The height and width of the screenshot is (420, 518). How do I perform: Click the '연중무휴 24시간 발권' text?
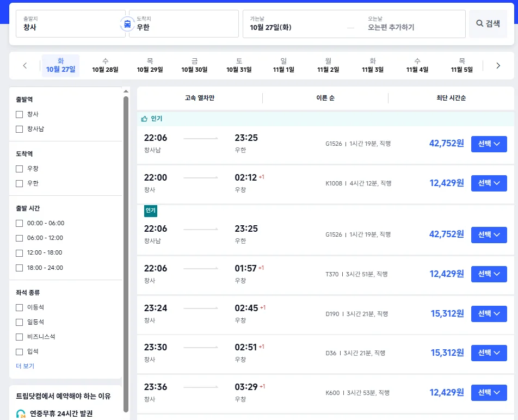pyautogui.click(x=61, y=413)
